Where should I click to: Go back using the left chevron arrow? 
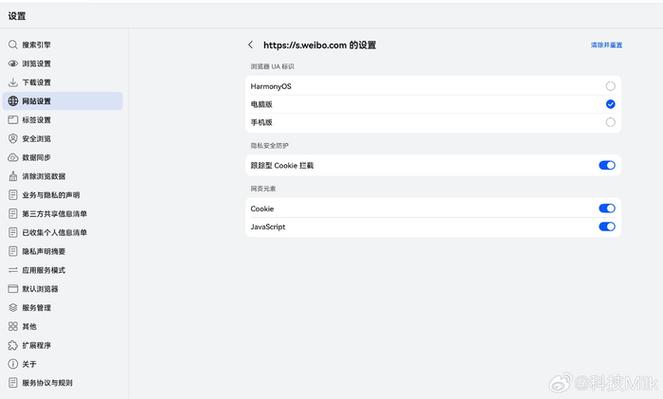pos(251,45)
